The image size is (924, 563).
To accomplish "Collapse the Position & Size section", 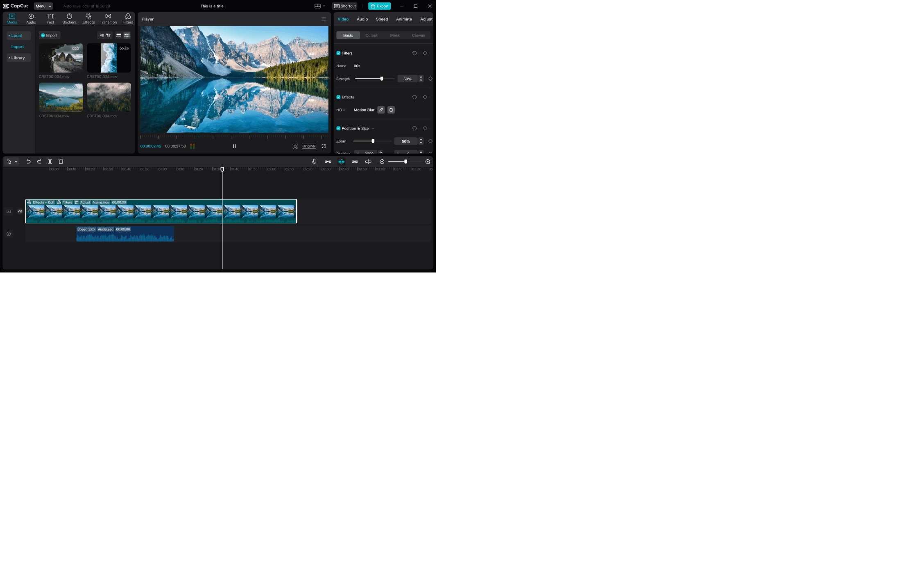I will tap(373, 129).
